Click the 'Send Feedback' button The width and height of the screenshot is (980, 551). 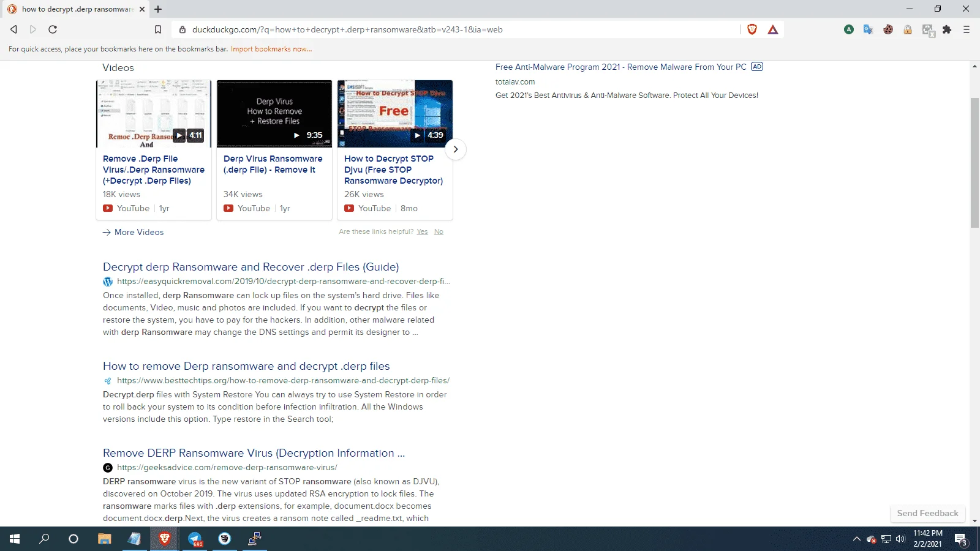927,514
